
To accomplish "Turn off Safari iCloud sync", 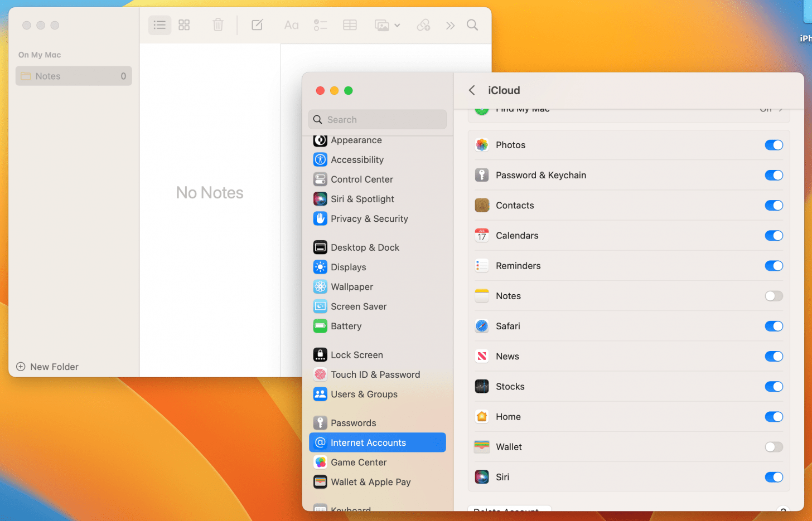I will point(774,326).
